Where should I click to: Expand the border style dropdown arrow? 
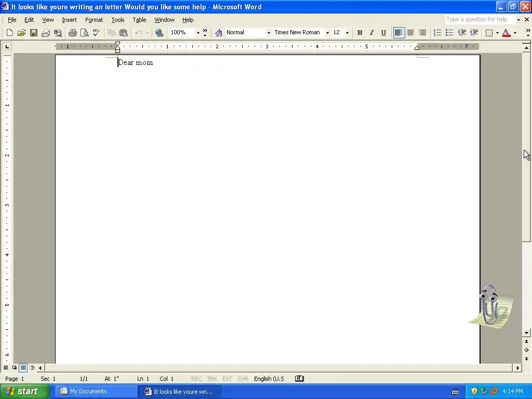pyautogui.click(x=497, y=33)
